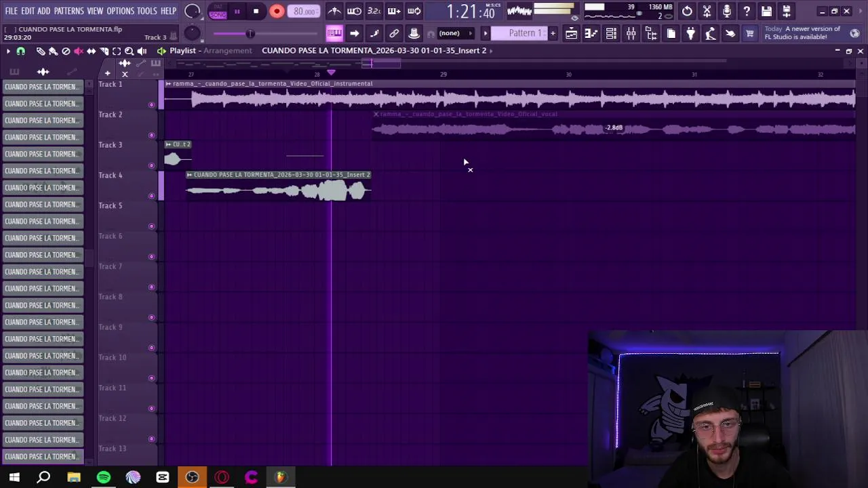Screen dimensions: 868x488
Task: Click the song position slider
Action: coord(266,34)
